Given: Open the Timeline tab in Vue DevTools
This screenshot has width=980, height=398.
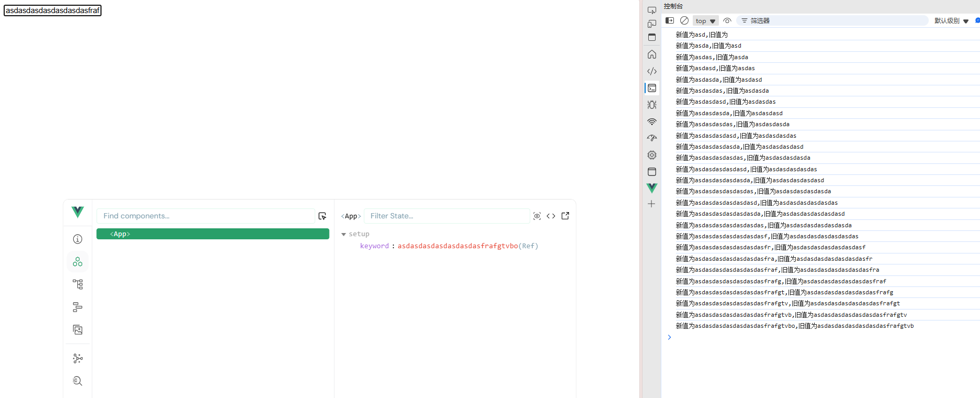Looking at the screenshot, I should click(x=77, y=307).
